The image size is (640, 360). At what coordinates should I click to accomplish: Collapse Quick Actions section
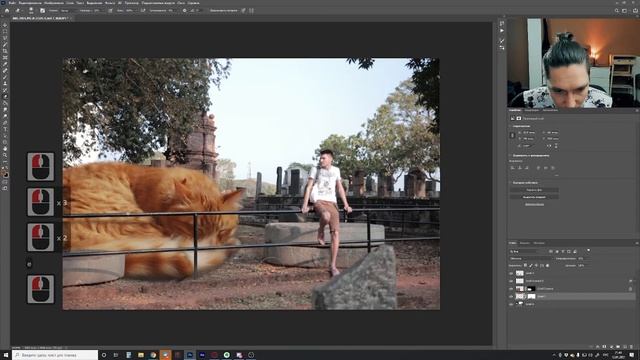tap(510, 182)
